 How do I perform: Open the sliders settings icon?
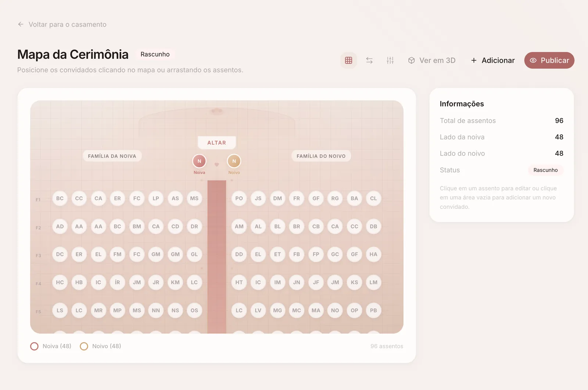click(390, 60)
